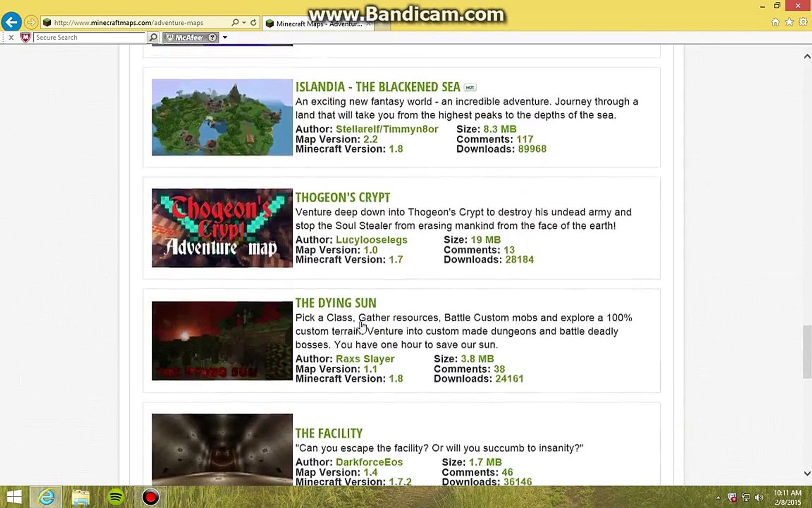Open the Islandia - The Blackened Sea title
Image resolution: width=812 pixels, height=508 pixels.
(x=378, y=87)
